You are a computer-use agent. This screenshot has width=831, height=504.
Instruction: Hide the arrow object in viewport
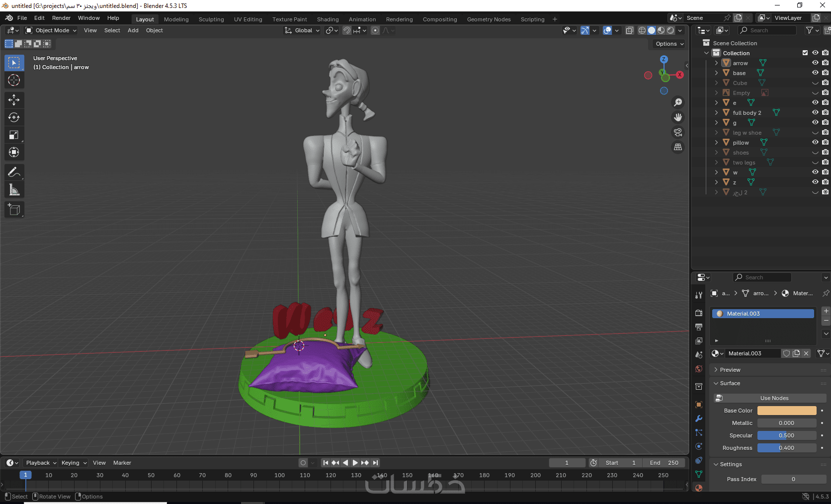(x=815, y=63)
